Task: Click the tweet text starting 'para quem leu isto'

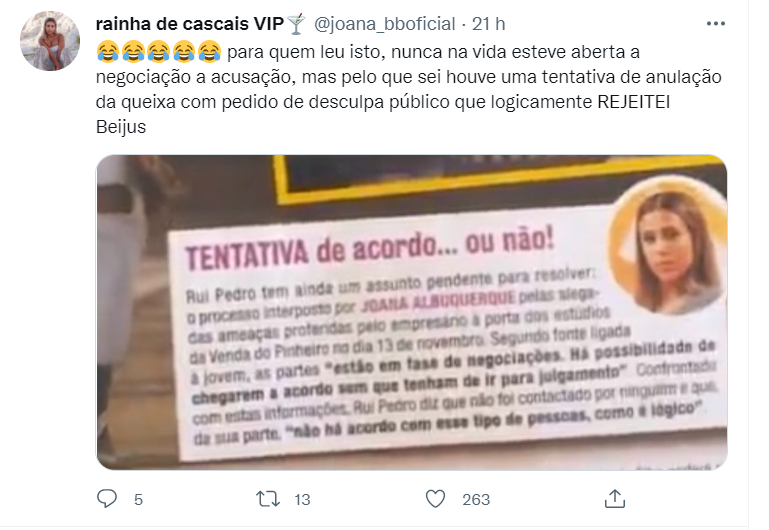Action: coord(409,89)
